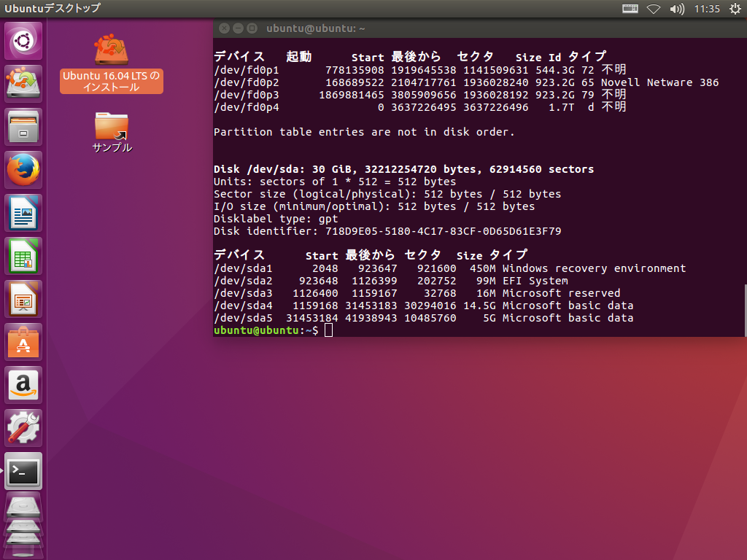Viewport: 747px width, 560px height.
Task: Open the keyboard input indicator in top panel
Action: 630,9
